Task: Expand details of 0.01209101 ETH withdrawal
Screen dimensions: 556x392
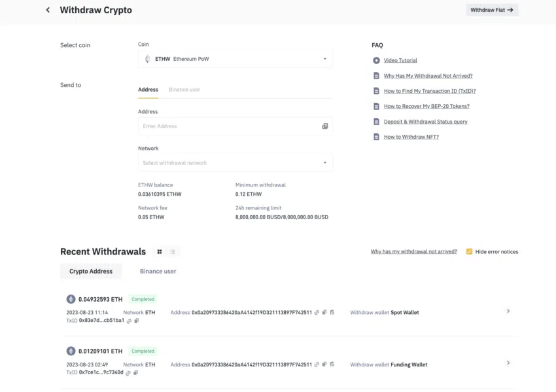Action: click(x=508, y=363)
